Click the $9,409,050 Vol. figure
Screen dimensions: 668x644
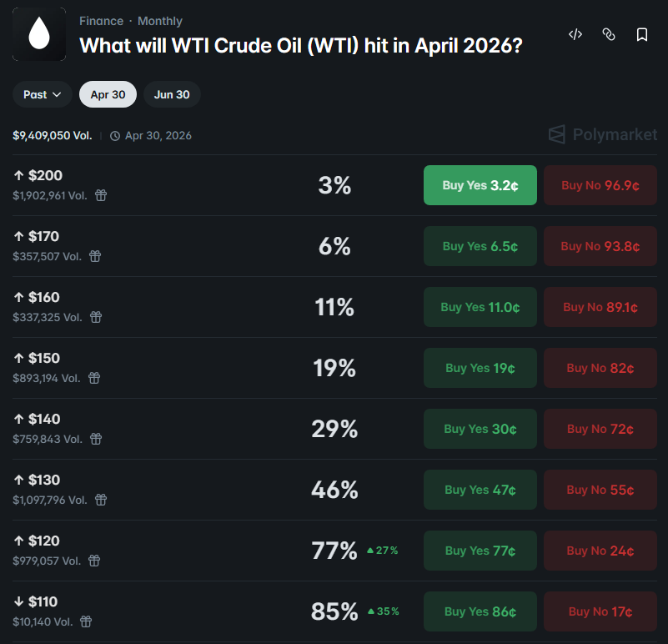(52, 134)
